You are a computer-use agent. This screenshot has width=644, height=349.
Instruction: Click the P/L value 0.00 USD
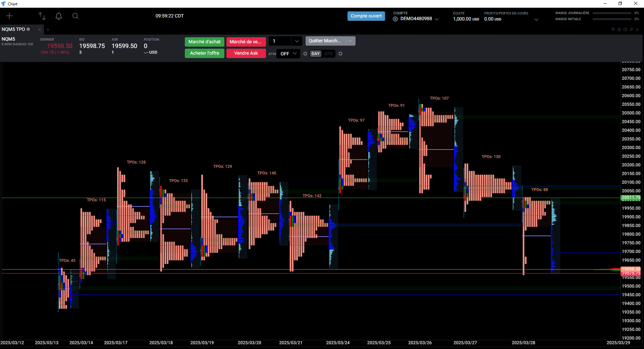pyautogui.click(x=493, y=19)
